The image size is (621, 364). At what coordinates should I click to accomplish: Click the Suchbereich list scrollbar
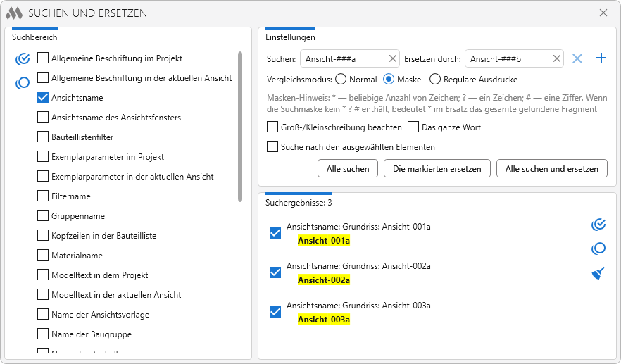click(x=241, y=127)
